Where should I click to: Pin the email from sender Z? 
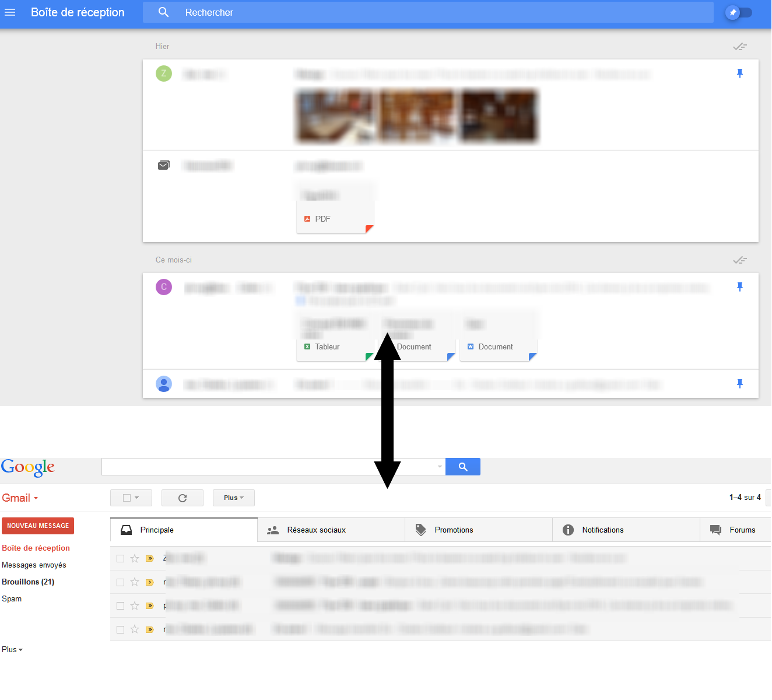[740, 73]
